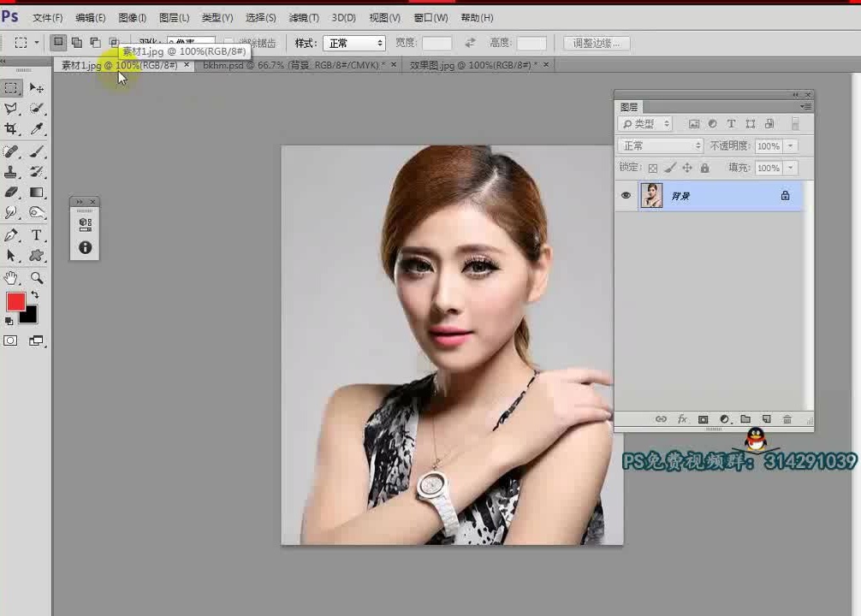This screenshot has width=861, height=616.
Task: Select New Selection mode in options bar
Action: point(58,42)
